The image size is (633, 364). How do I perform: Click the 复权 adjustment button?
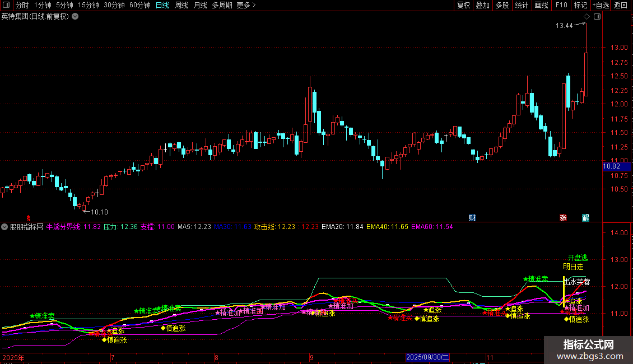(x=463, y=6)
